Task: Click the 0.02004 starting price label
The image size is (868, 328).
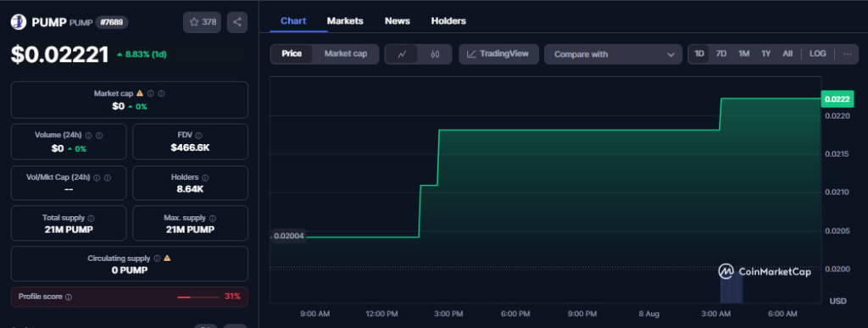Action: coord(288,236)
